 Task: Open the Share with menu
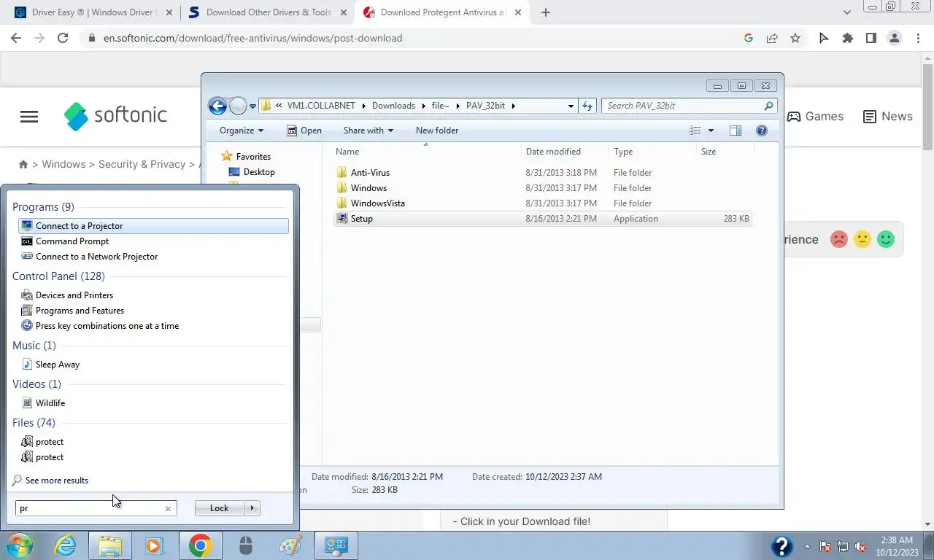368,131
